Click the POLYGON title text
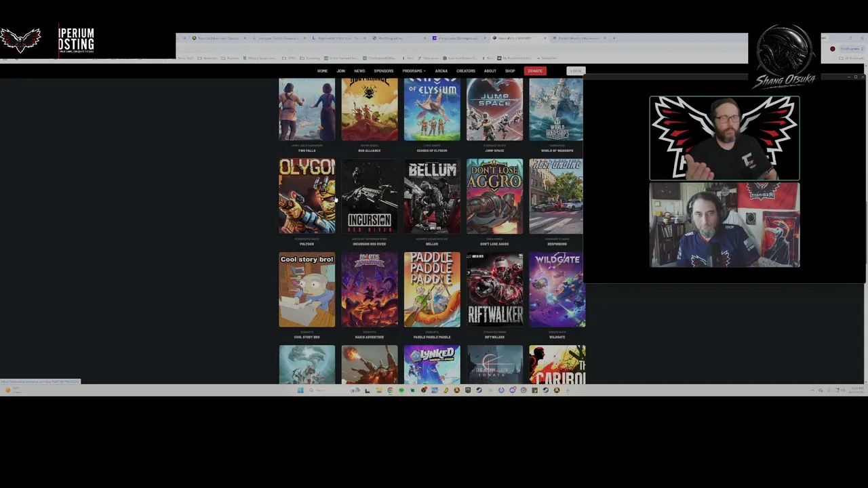 307,244
